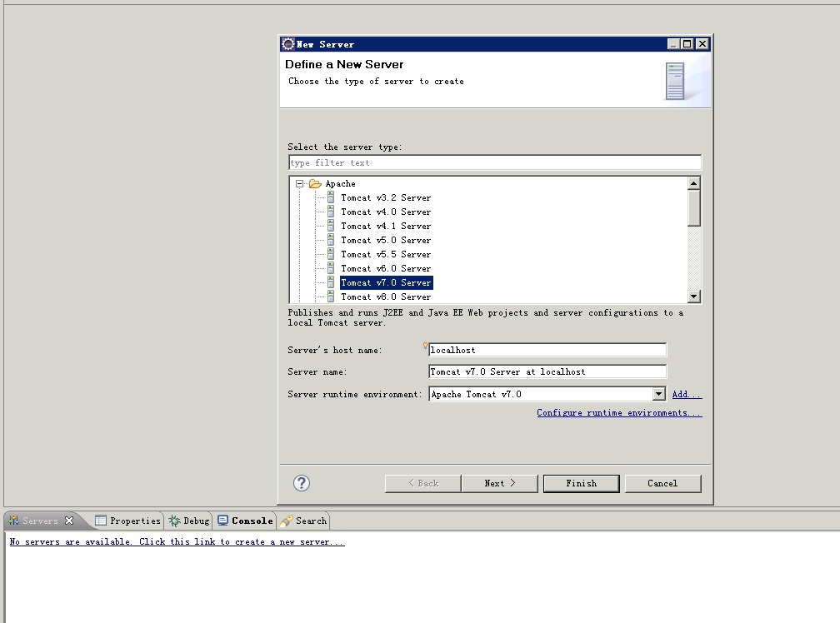The image size is (840, 623).
Task: Click the Tomcat v7.0 Server icon
Action: (331, 282)
